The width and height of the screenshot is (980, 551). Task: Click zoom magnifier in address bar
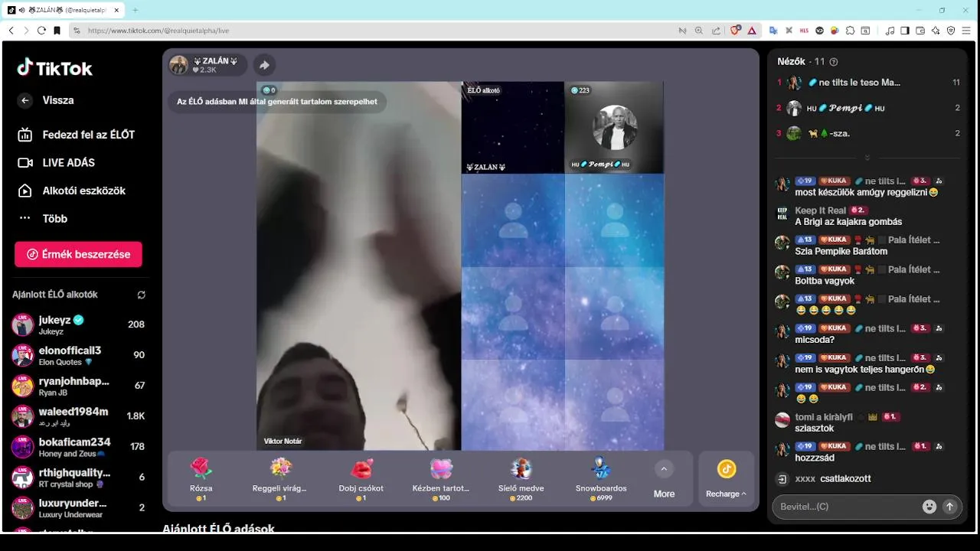(699, 31)
